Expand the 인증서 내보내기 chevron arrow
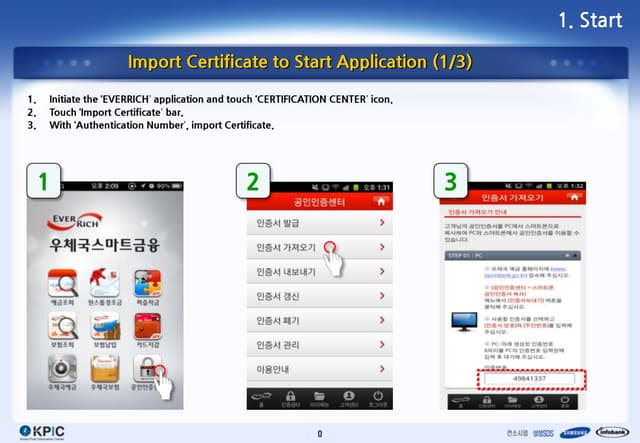The width and height of the screenshot is (640, 443). 382,271
